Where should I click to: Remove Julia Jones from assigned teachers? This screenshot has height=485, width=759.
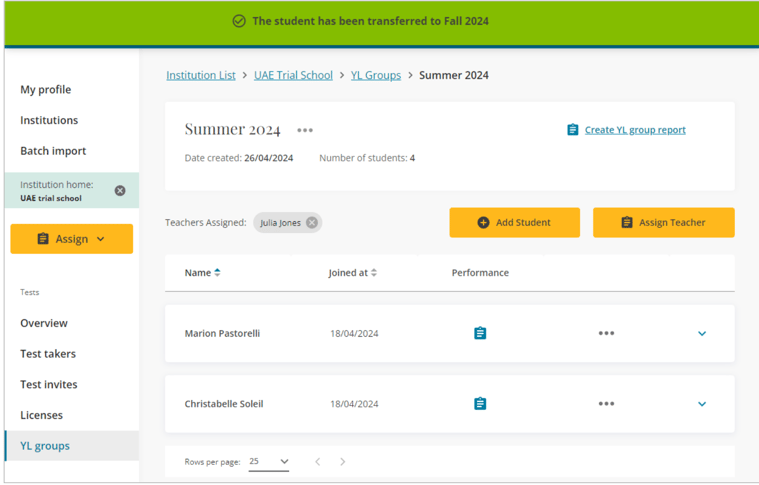point(312,223)
